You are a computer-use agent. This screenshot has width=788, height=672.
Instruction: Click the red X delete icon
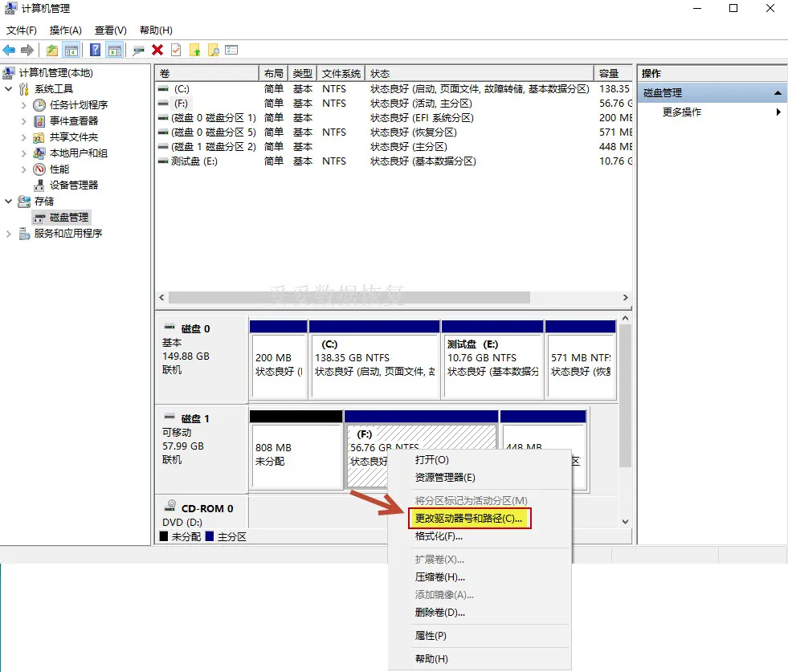(157, 51)
